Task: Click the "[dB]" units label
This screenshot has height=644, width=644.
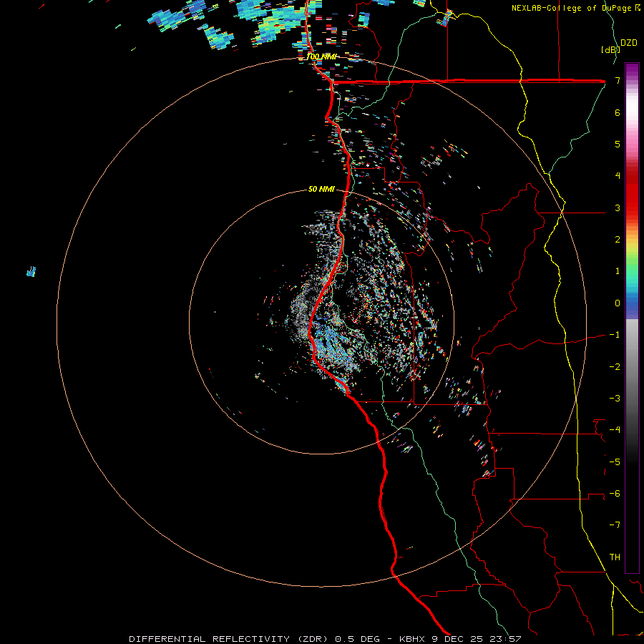Action: tap(610, 49)
